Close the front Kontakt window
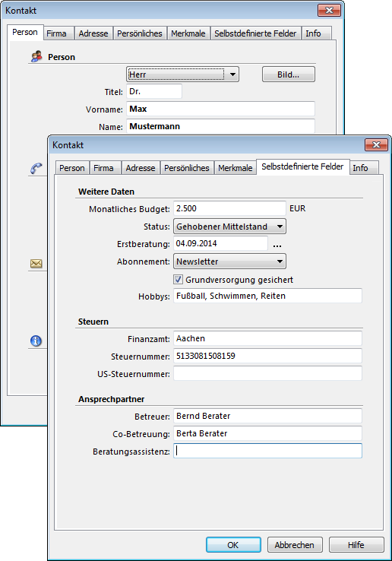Screen dimensions: 392x561 [x=376, y=144]
